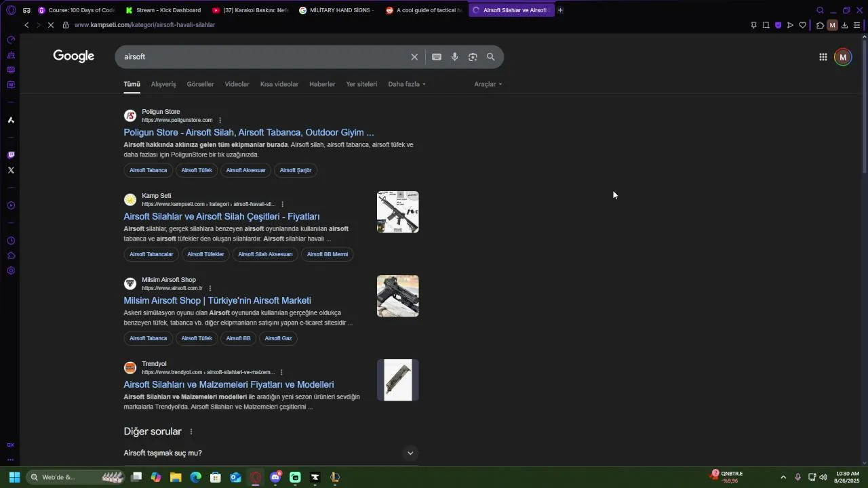Open more options for Milsim Airsoft Shop result

(210, 288)
